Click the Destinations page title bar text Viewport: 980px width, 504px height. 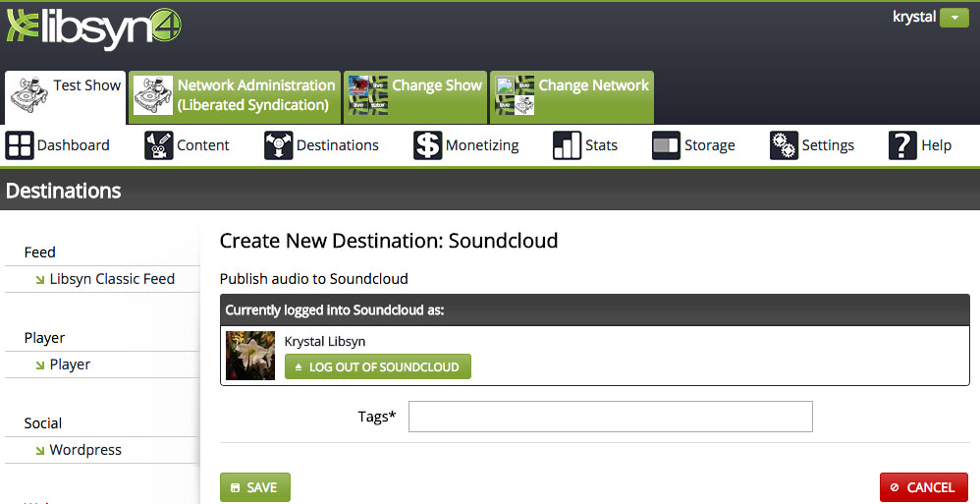(63, 191)
